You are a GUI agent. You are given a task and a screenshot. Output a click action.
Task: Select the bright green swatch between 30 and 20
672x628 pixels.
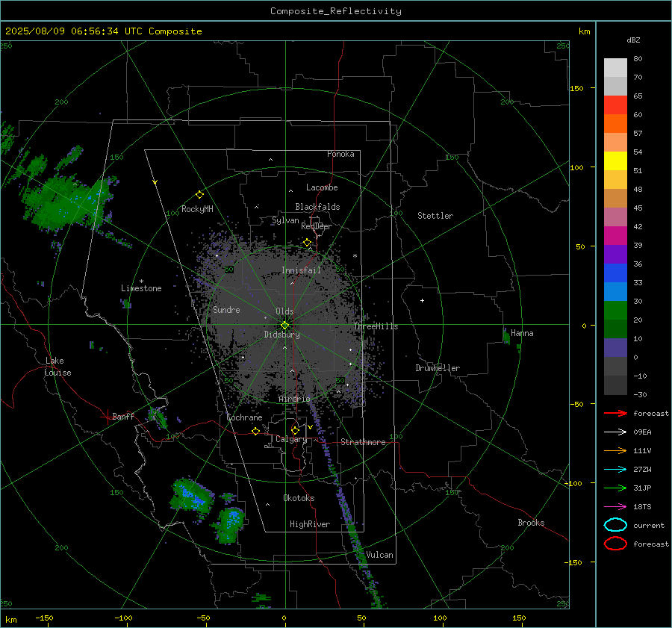point(615,311)
